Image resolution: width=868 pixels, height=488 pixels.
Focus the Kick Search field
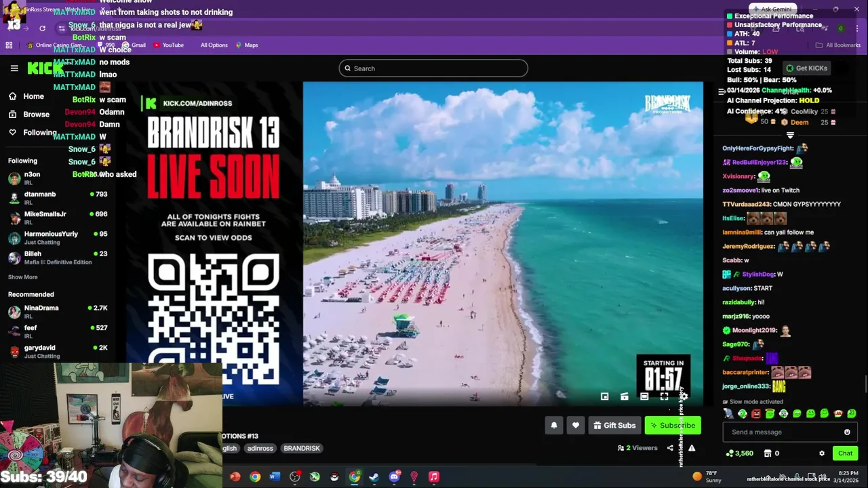click(433, 68)
